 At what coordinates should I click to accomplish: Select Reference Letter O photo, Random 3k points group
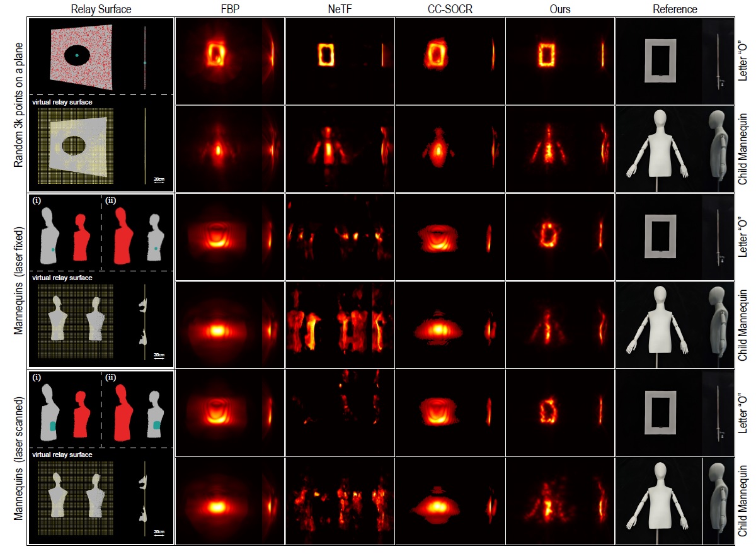[x=675, y=60]
